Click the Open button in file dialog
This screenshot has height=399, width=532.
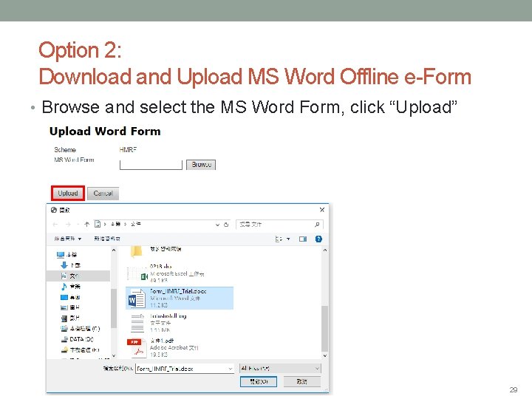[x=259, y=382]
